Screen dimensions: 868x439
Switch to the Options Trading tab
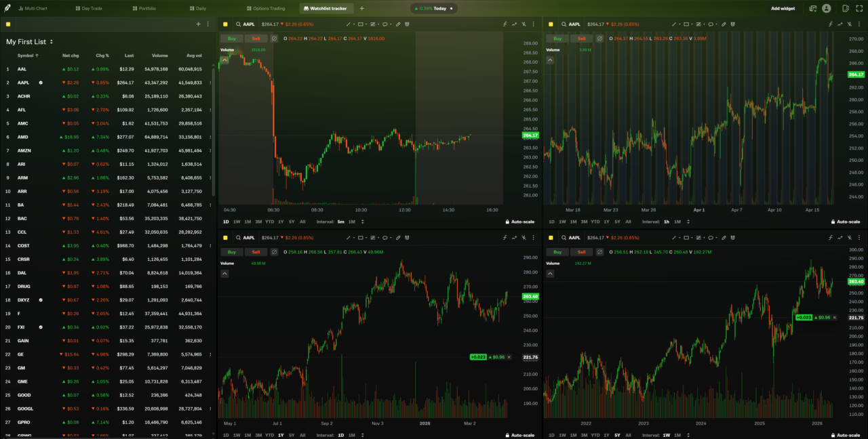[269, 8]
